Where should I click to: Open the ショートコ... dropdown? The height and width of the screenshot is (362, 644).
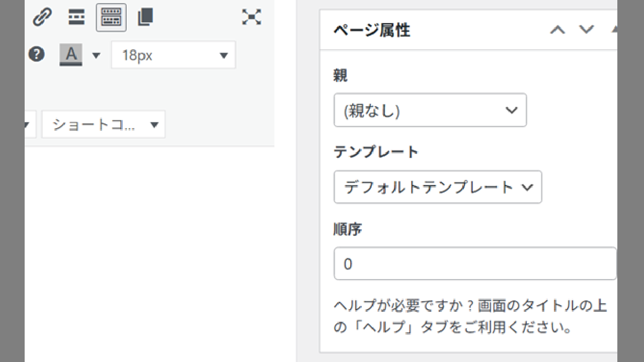(103, 124)
